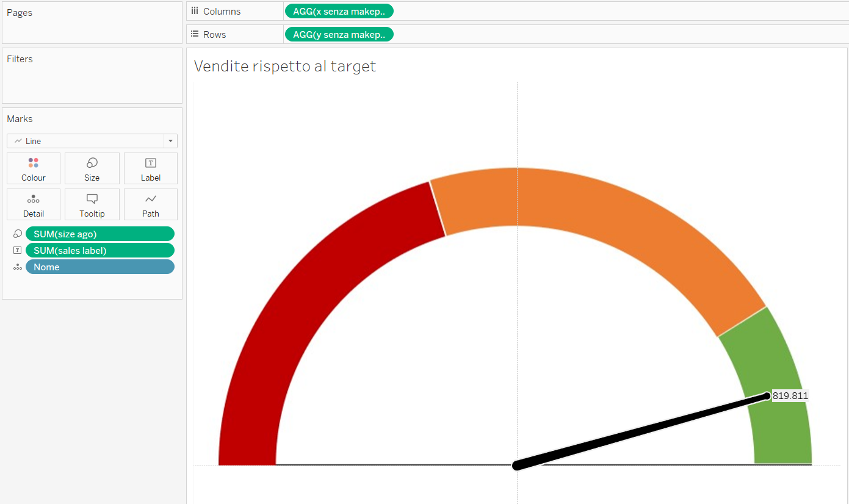Viewport: 849px width, 504px height.
Task: Open options for the SUM(size ago) pill
Action: point(100,233)
